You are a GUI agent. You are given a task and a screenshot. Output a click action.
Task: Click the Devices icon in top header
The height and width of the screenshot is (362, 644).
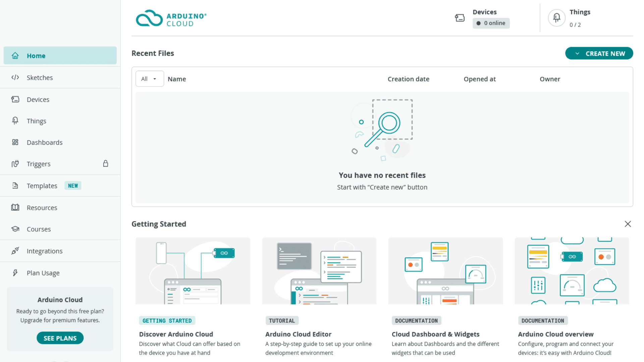click(x=460, y=18)
